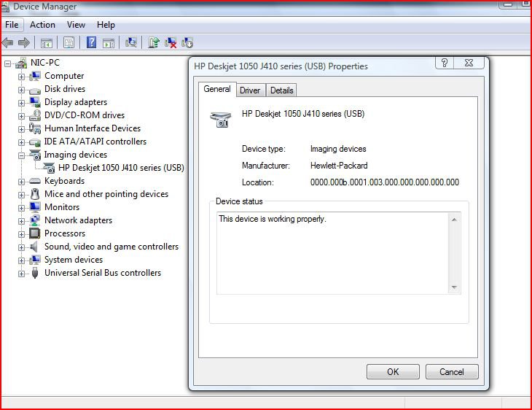Viewport: 532px width, 410px height.
Task: Click the Uninstall device toolbar icon
Action: [171, 43]
